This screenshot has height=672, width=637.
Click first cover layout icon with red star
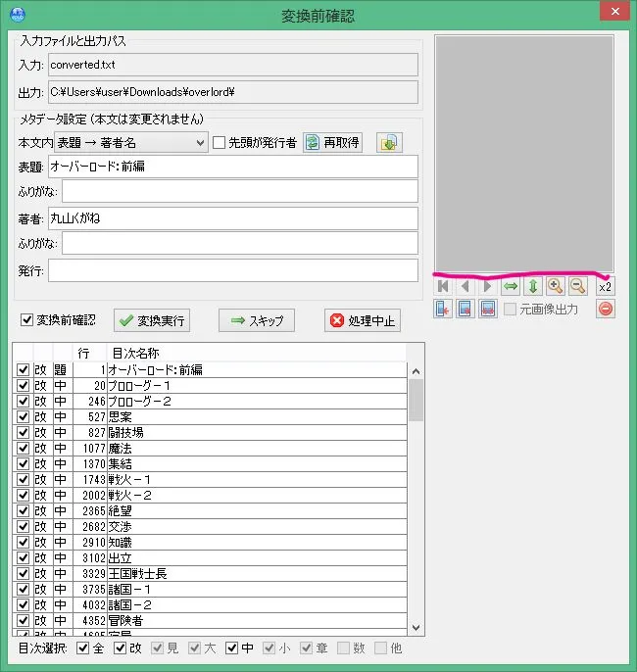[x=443, y=309]
